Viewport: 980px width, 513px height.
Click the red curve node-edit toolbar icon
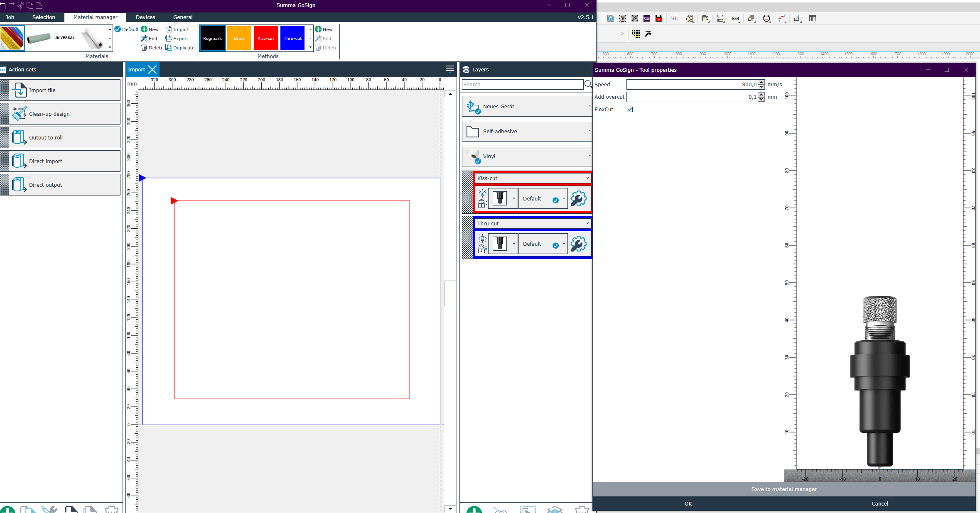(x=782, y=18)
